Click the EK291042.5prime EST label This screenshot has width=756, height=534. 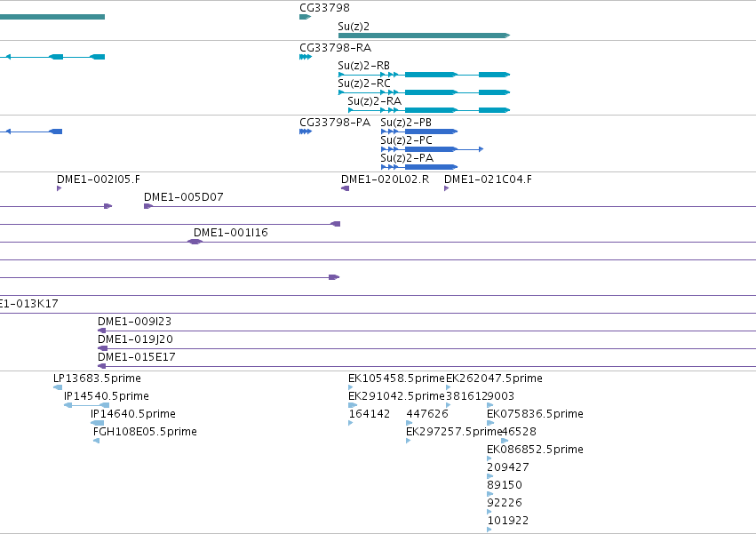pos(396,396)
